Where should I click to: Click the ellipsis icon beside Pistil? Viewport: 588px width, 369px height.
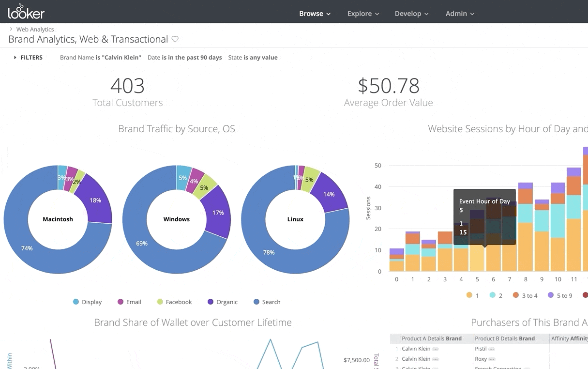492,349
